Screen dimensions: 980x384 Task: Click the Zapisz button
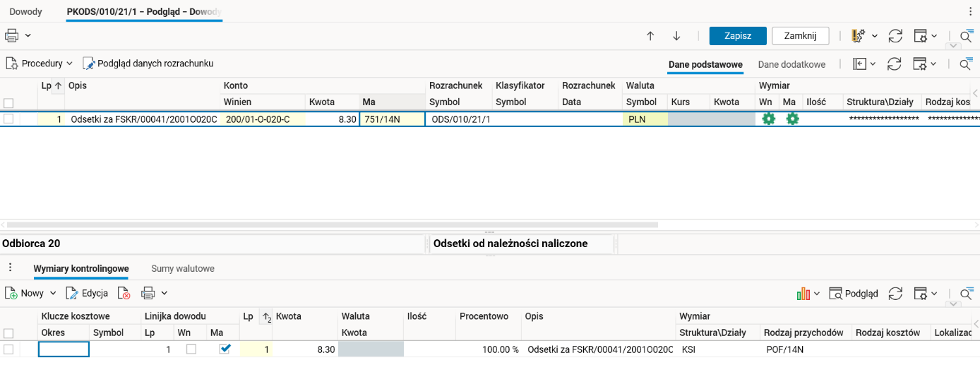[x=737, y=36]
